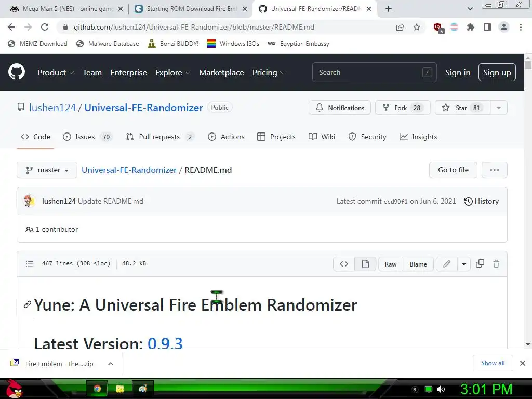Click the heading anchor link icon
This screenshot has height=399, width=532.
pos(28,304)
